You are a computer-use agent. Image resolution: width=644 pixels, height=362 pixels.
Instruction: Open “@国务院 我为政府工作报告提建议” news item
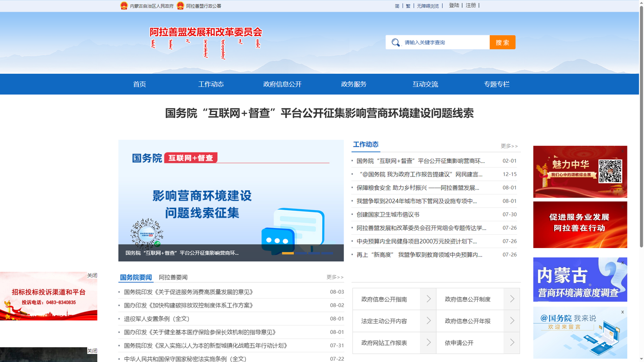pos(420,174)
